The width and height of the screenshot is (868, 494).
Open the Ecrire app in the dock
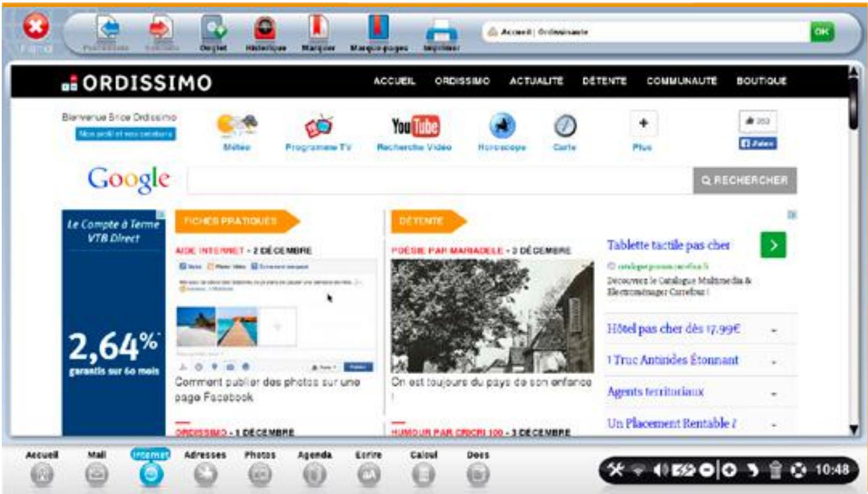pos(369,468)
